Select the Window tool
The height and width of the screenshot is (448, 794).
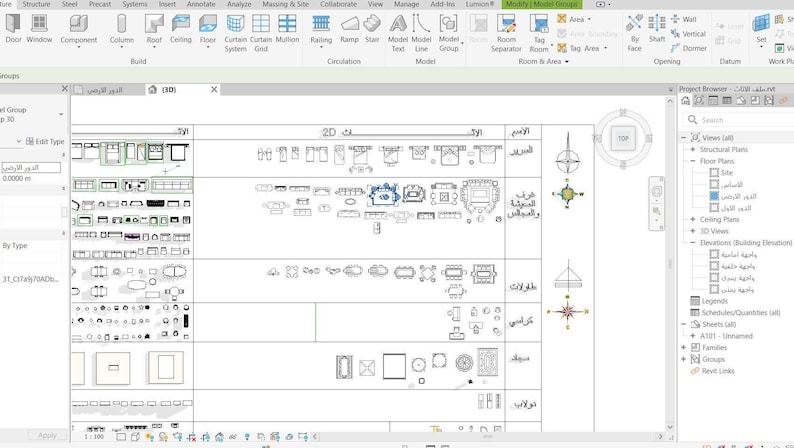(x=39, y=28)
